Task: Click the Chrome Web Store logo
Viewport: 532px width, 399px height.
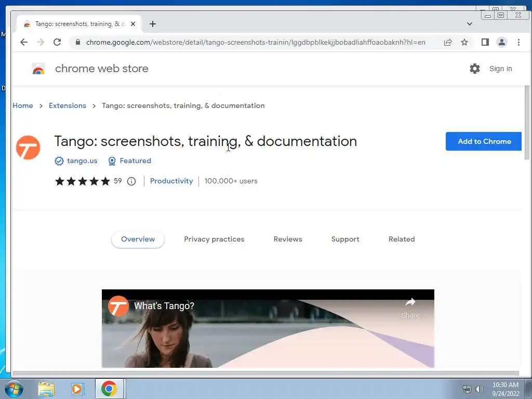Action: click(38, 69)
